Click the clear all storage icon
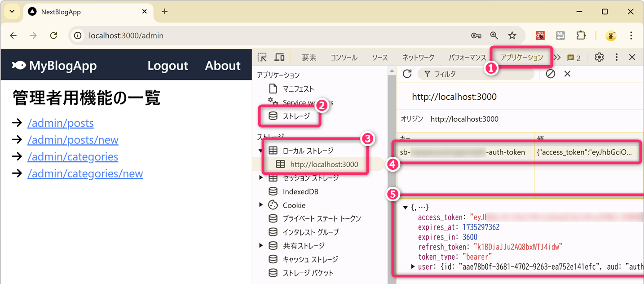 pos(551,74)
